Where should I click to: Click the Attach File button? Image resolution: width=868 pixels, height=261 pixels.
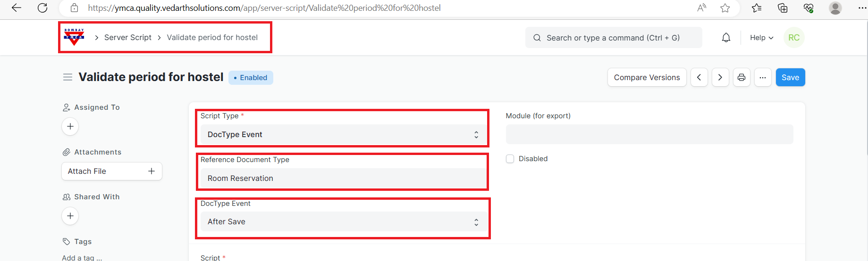[x=112, y=171]
